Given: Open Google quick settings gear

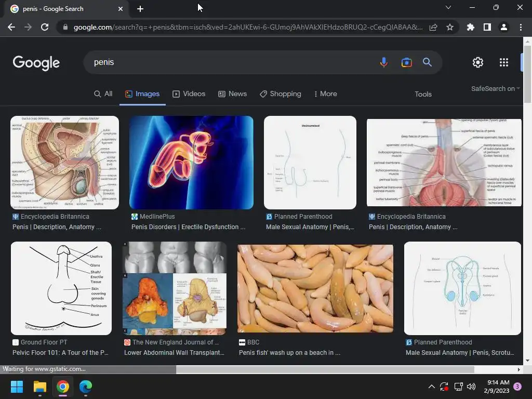Looking at the screenshot, I should click(x=478, y=62).
